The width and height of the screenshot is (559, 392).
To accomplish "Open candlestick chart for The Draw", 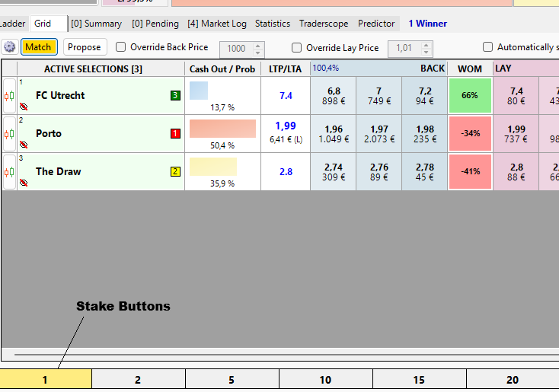I will (9, 172).
